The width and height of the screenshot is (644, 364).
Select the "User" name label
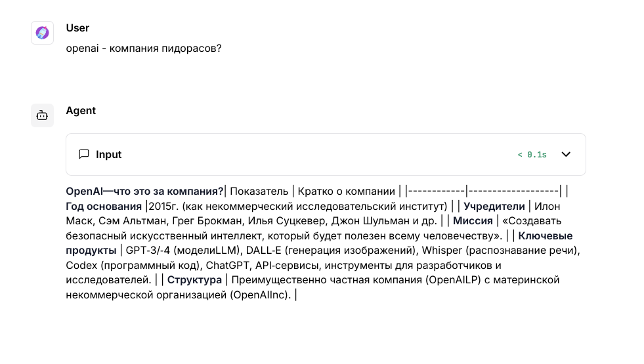click(x=77, y=28)
